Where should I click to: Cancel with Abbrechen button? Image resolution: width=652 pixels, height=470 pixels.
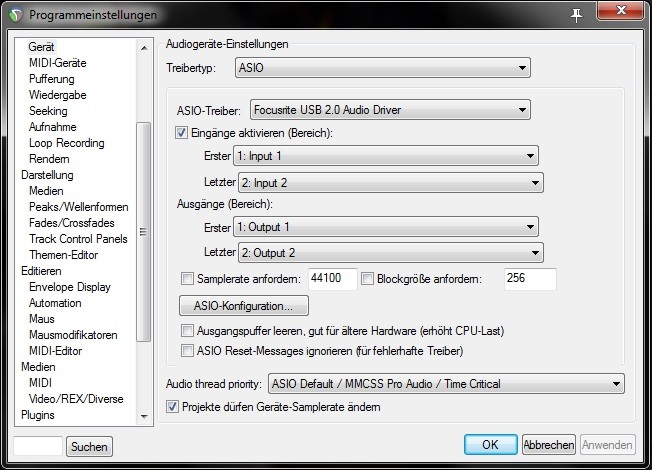coord(549,445)
